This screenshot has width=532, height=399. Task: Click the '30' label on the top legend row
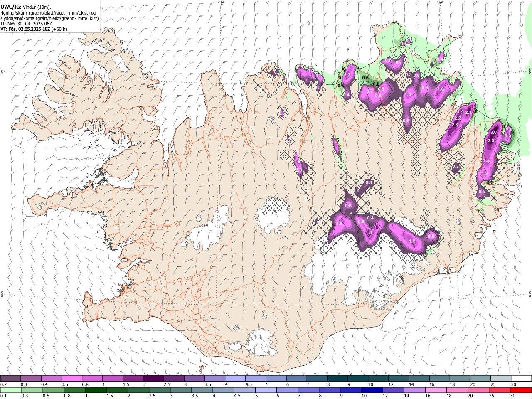(514, 384)
